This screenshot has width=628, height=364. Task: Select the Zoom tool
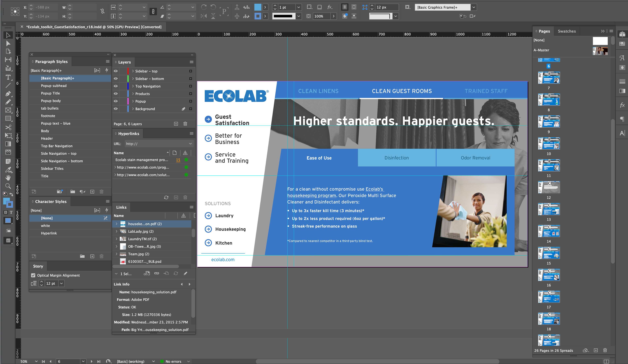pos(8,186)
